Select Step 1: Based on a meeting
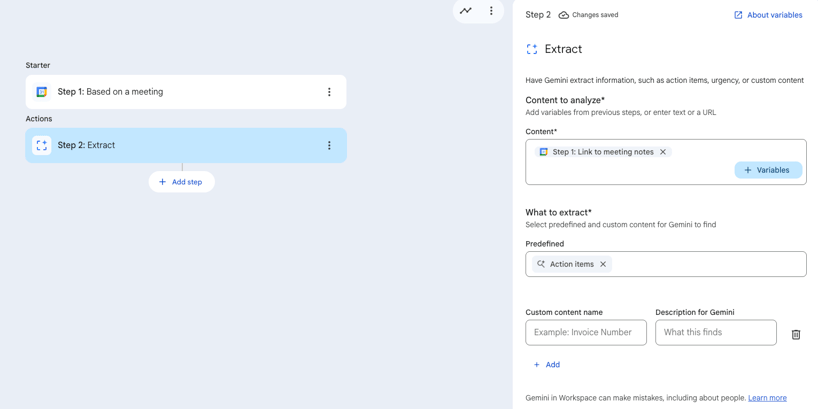The width and height of the screenshot is (818, 409). click(180, 92)
